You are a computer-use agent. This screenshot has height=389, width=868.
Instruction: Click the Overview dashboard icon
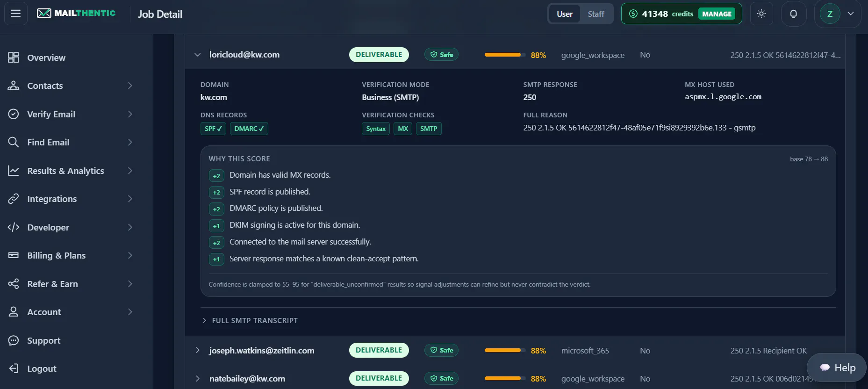14,58
